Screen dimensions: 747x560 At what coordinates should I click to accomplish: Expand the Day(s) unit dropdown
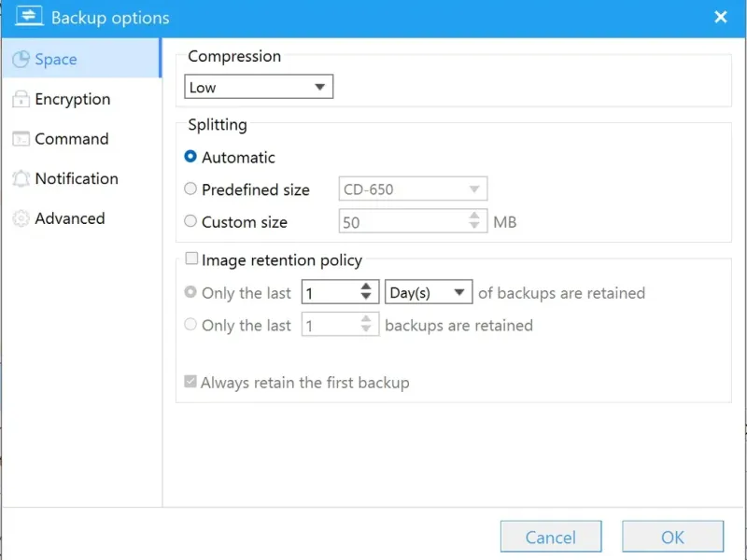pos(429,293)
